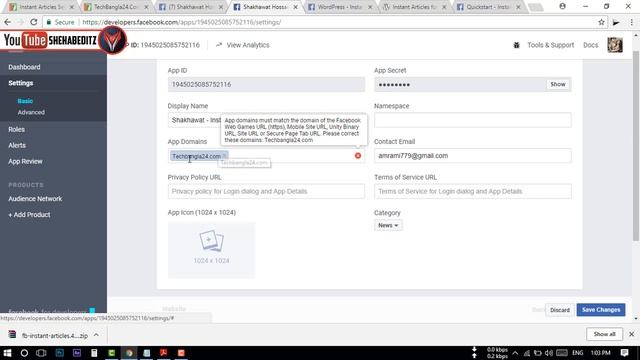The image size is (640, 360).
Task: Click the vertical page scrollbar
Action: [636, 146]
